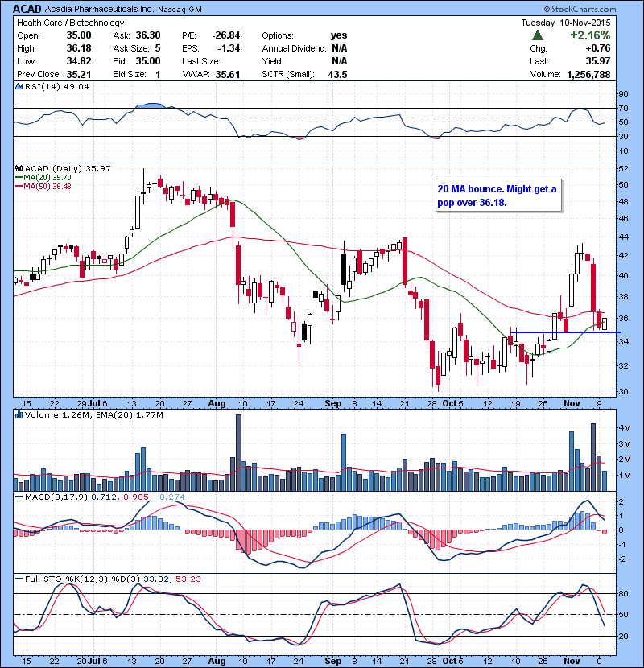Click the '20 MA bounce' annotation box
644x668 pixels.
[498, 195]
